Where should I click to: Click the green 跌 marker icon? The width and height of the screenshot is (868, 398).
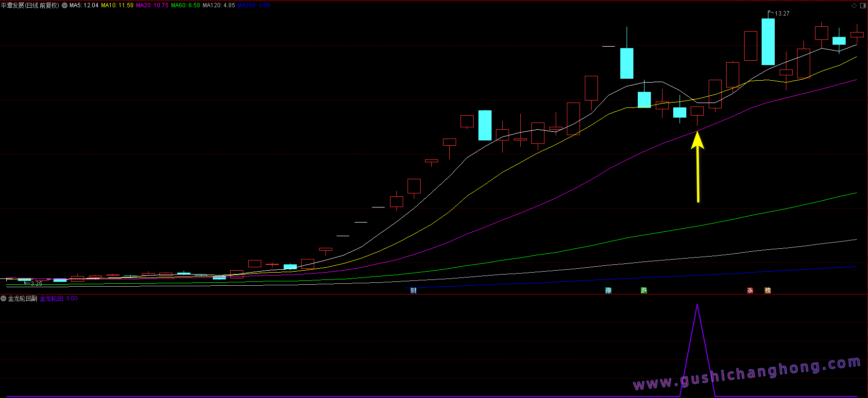pos(644,291)
